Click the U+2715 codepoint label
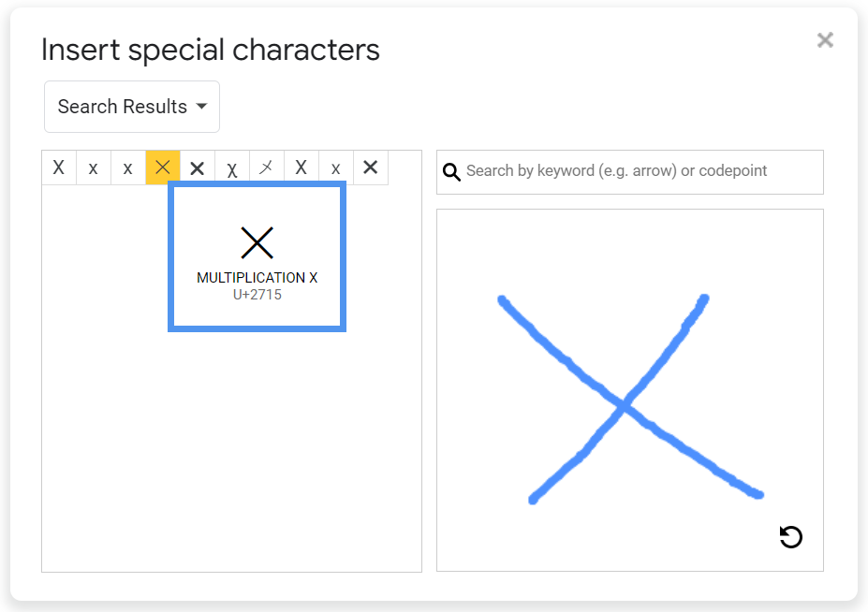The width and height of the screenshot is (868, 612). (x=257, y=295)
